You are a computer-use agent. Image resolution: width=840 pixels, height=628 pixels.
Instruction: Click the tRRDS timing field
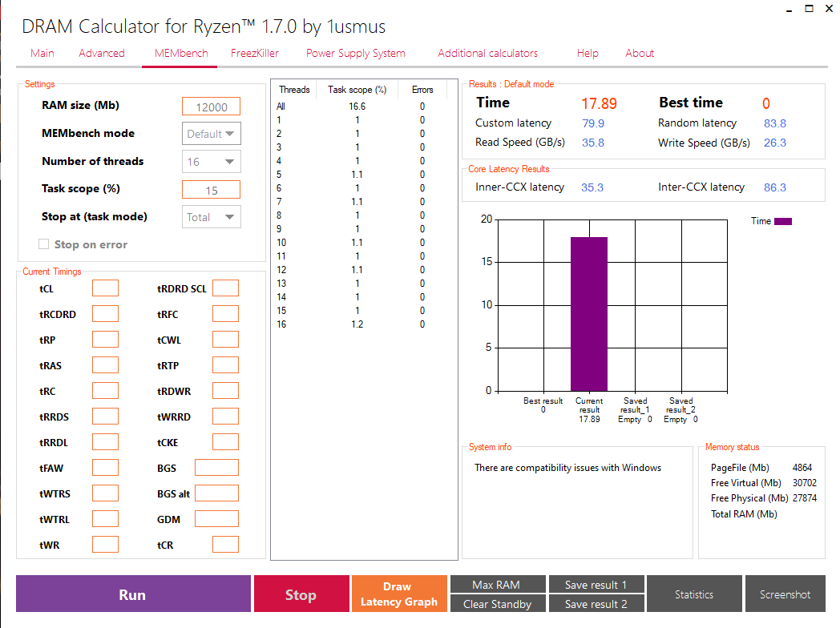click(105, 417)
